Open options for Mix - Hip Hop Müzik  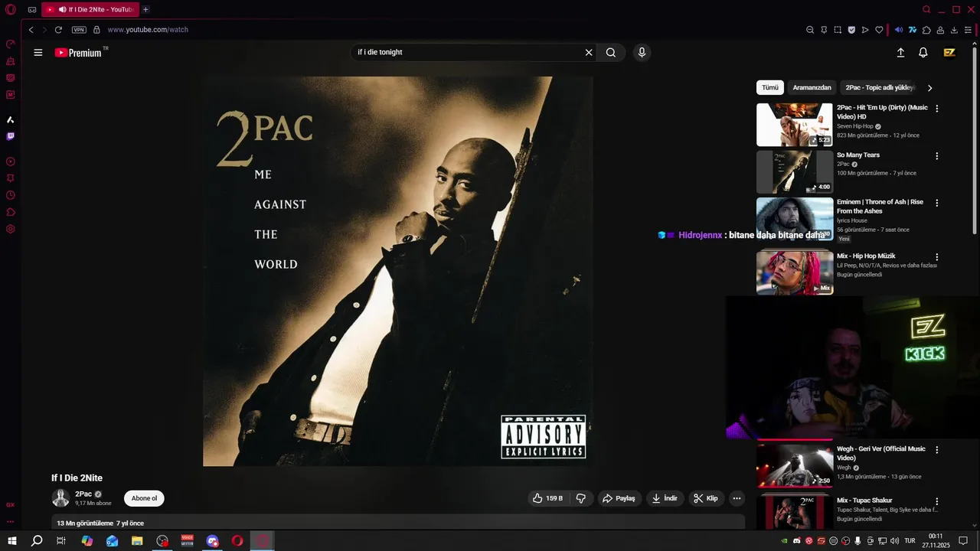point(936,257)
